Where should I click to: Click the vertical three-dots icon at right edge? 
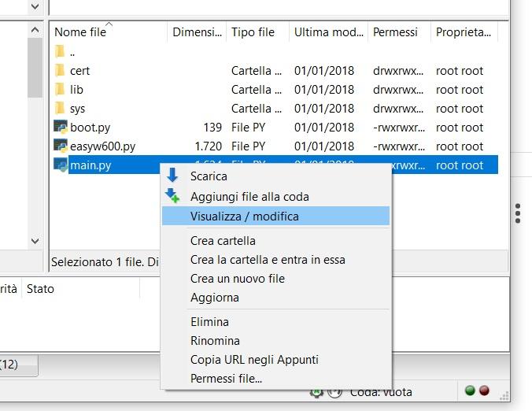tap(518, 213)
